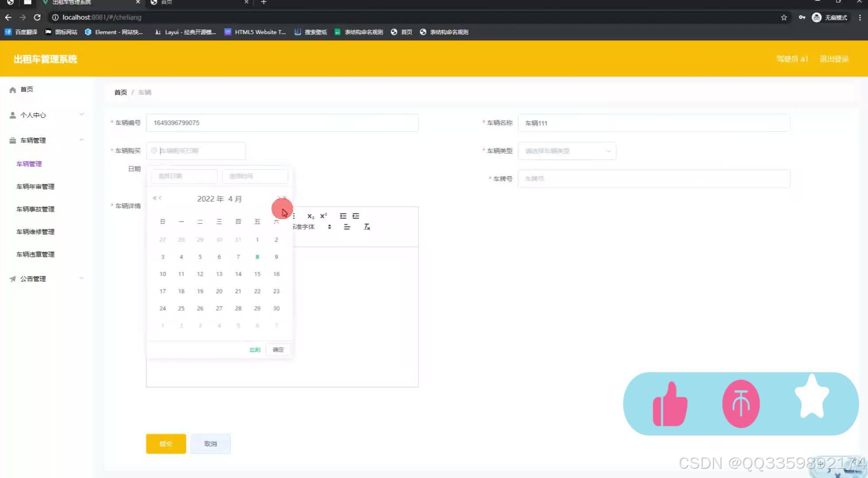Collapse the 车辆管理 menu section
This screenshot has height=478, width=868.
pos(81,140)
